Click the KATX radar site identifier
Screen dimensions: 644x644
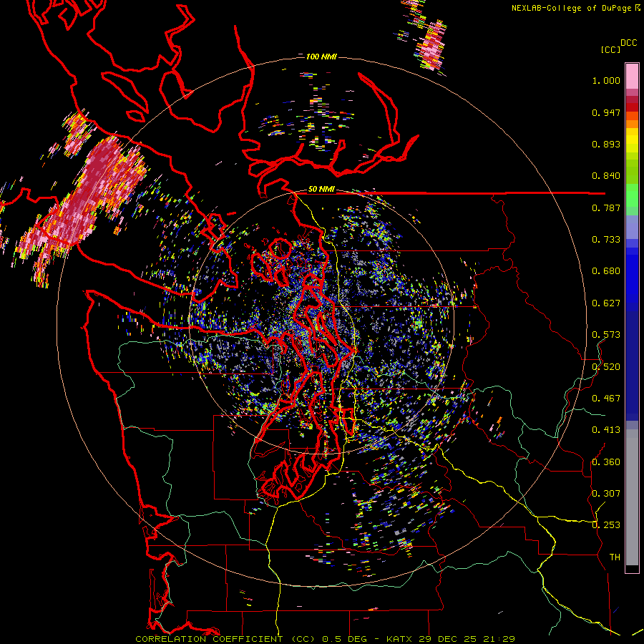(400, 639)
